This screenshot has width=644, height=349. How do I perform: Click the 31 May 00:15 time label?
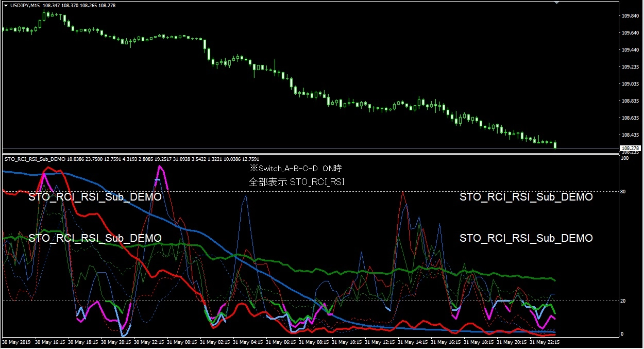click(182, 342)
